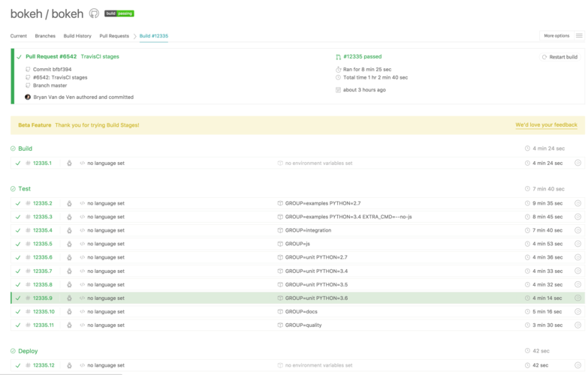Switch to the Current tab

click(x=18, y=36)
